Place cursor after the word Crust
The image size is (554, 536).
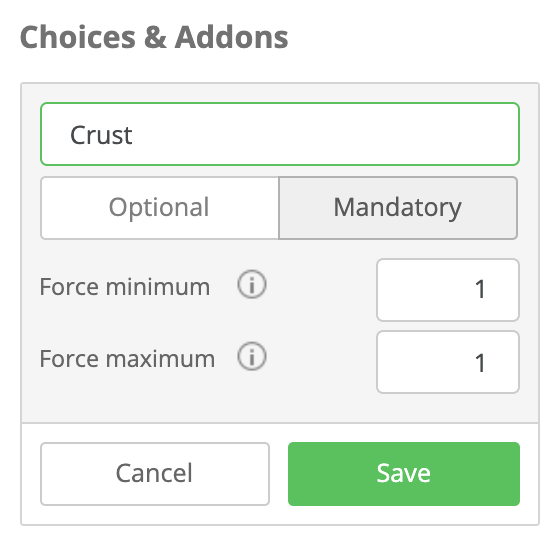pyautogui.click(x=134, y=135)
